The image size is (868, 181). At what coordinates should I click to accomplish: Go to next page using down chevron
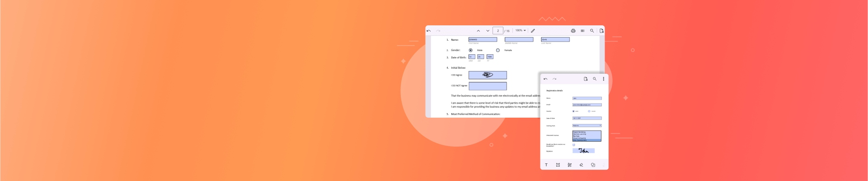coord(488,31)
